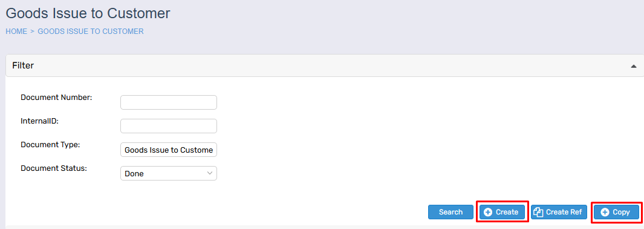Click the plus icon on Copy button
Screen dimensions: 644x229
point(605,212)
